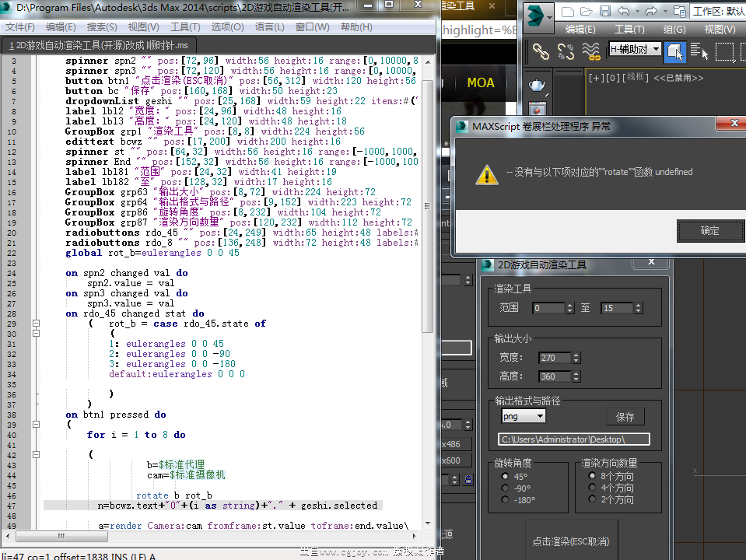The image size is (746, 560).
Task: Select the Select and Link tool
Action: tap(541, 51)
